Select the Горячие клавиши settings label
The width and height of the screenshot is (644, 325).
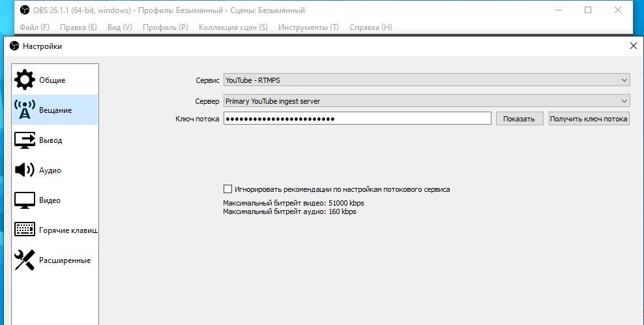point(68,230)
